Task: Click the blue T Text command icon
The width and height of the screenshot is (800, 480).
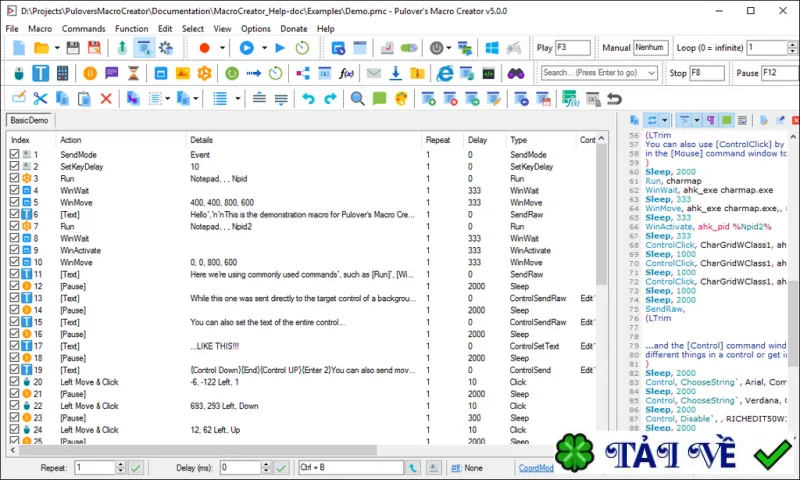Action: (x=40, y=73)
